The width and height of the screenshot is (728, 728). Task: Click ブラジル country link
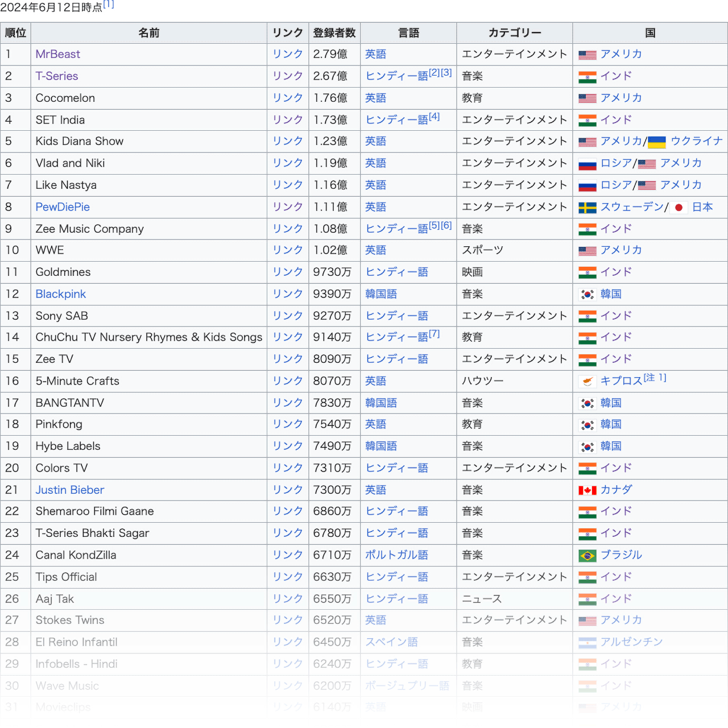622,555
